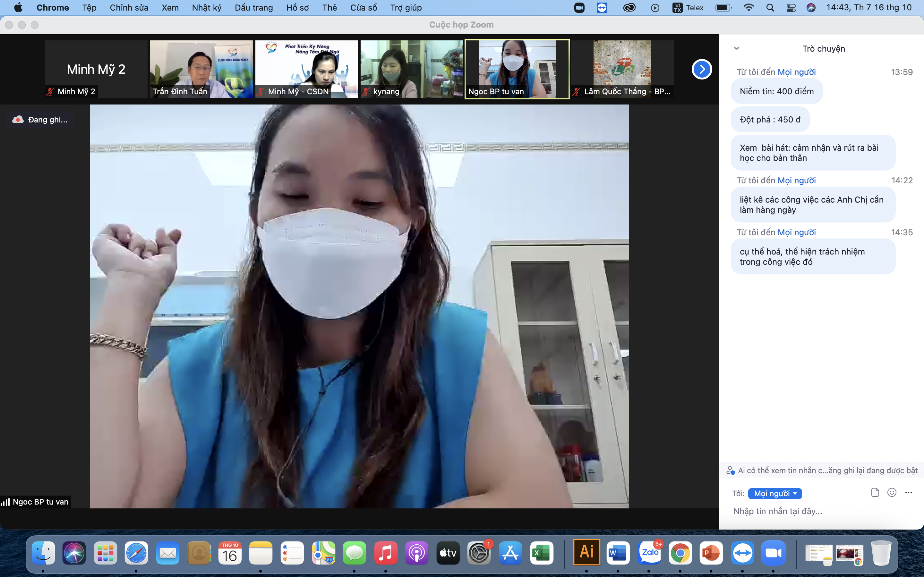Click the cloud recording indicator
The width and height of the screenshot is (924, 577).
(x=40, y=120)
